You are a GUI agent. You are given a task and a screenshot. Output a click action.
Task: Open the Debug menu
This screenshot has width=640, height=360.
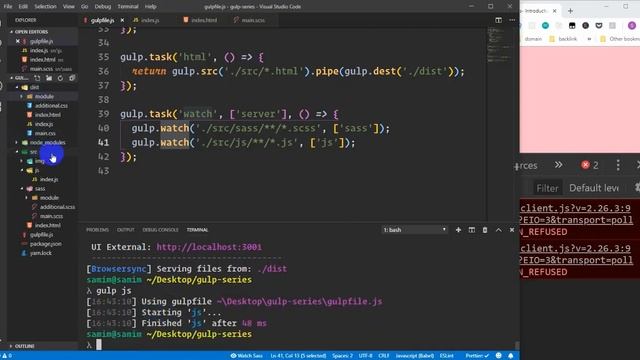pos(102,7)
